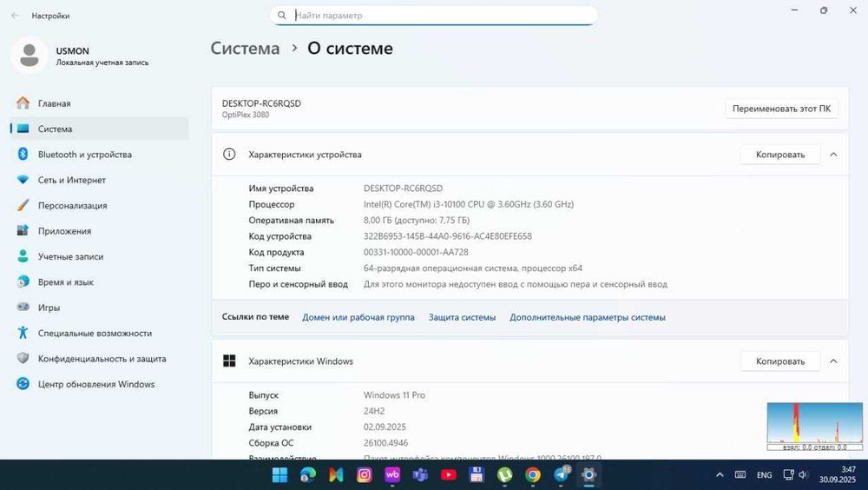Click the network activity graph widget
Screen dimensions: 868x490
(x=814, y=426)
